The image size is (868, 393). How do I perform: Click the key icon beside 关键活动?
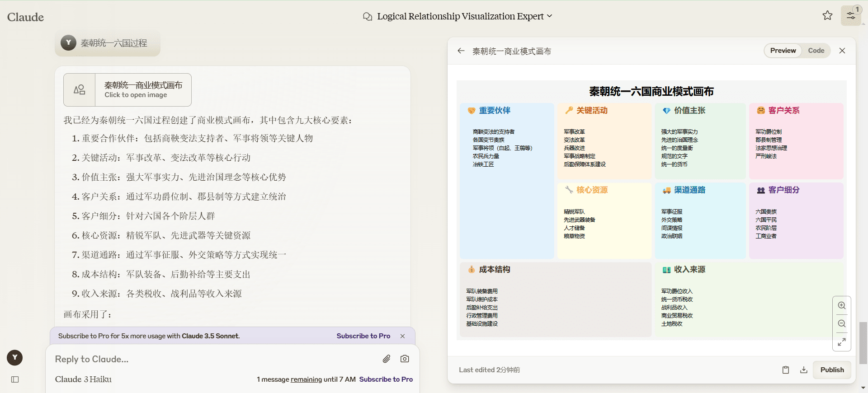point(569,110)
